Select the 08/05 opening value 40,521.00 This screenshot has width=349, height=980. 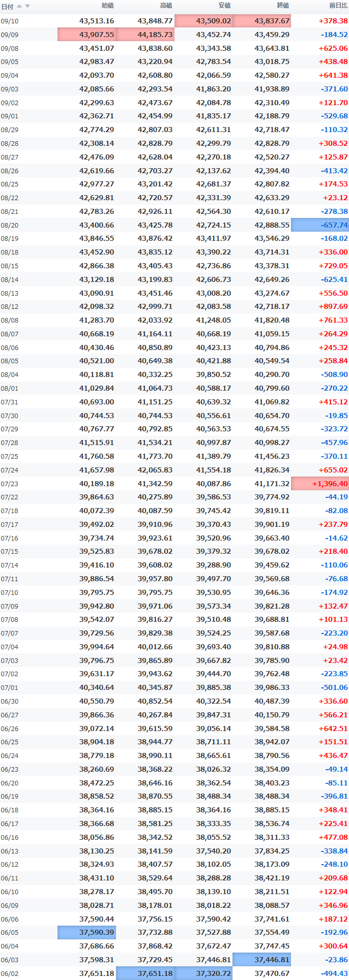pos(97,361)
